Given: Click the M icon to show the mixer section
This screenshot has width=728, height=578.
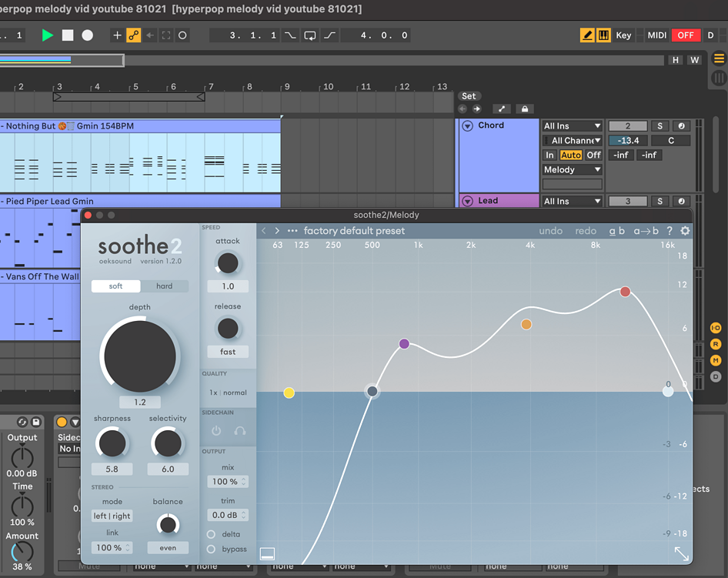Looking at the screenshot, I should click(x=715, y=359).
